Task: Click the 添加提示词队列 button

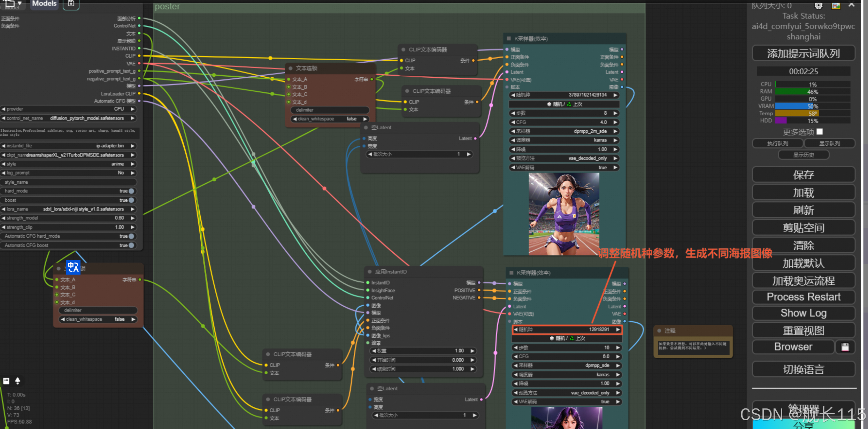Action: click(x=803, y=54)
